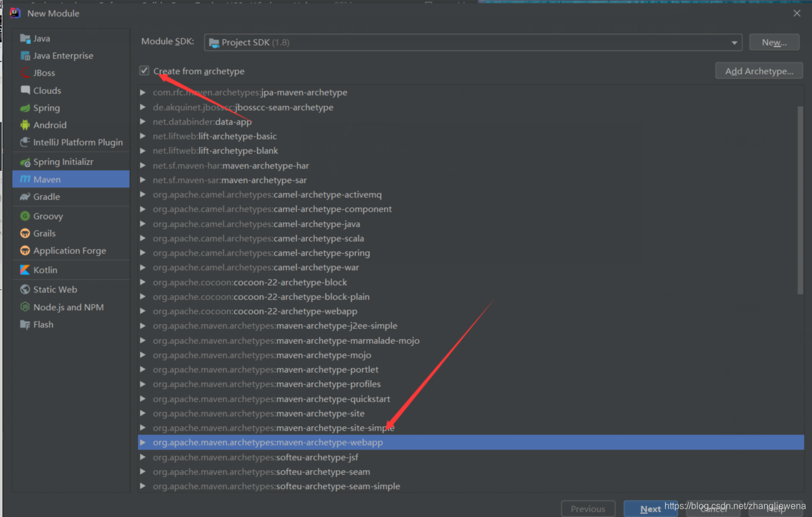Click the Clouds icon in sidebar
This screenshot has width=812, height=517.
click(x=25, y=90)
